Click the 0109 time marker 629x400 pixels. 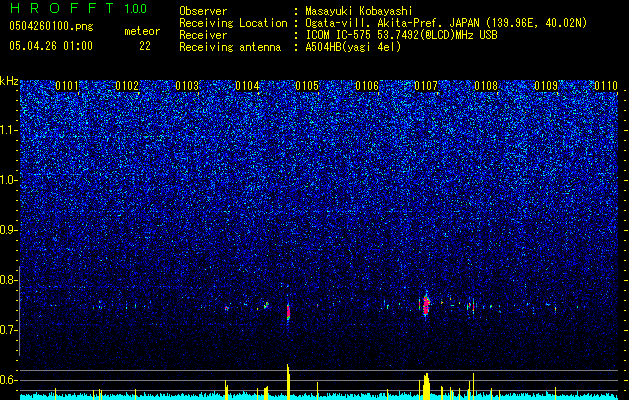[x=546, y=86]
